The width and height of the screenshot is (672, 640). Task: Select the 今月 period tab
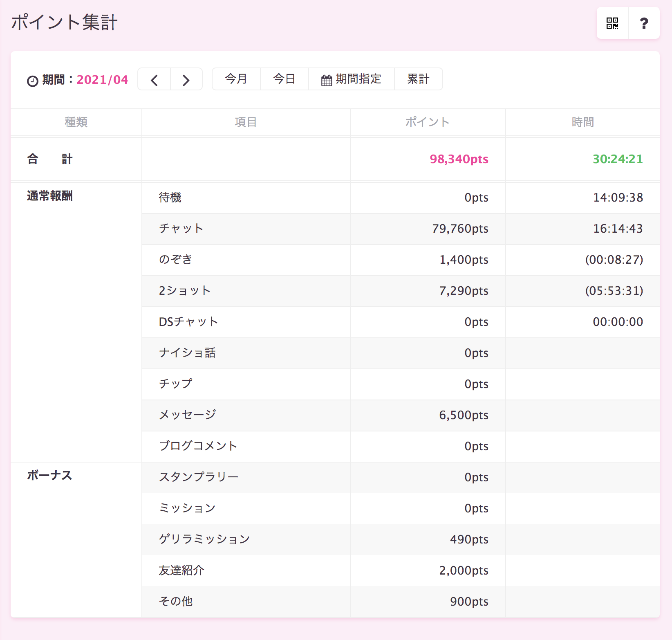coord(236,79)
